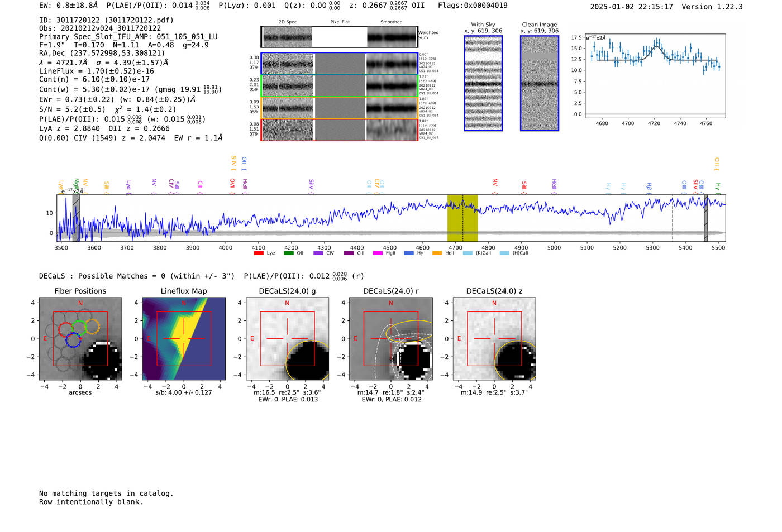
Task: Click the RA,Dec coordinates line
Action: [102, 54]
